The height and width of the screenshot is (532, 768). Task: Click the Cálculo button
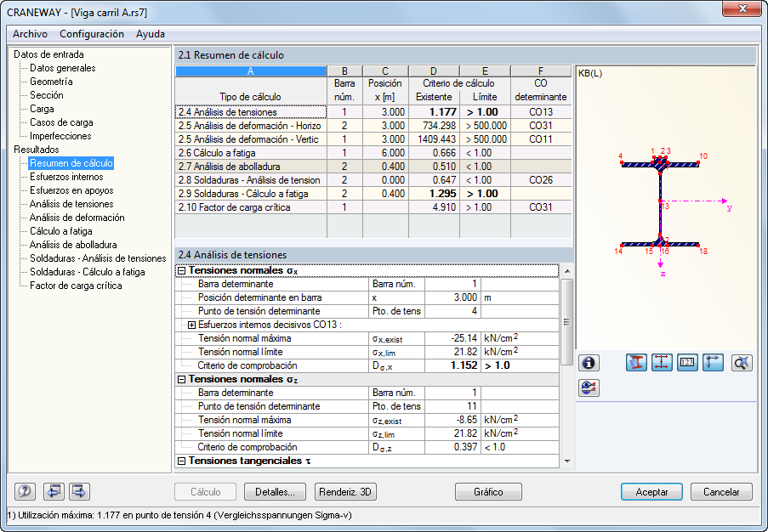pos(205,492)
